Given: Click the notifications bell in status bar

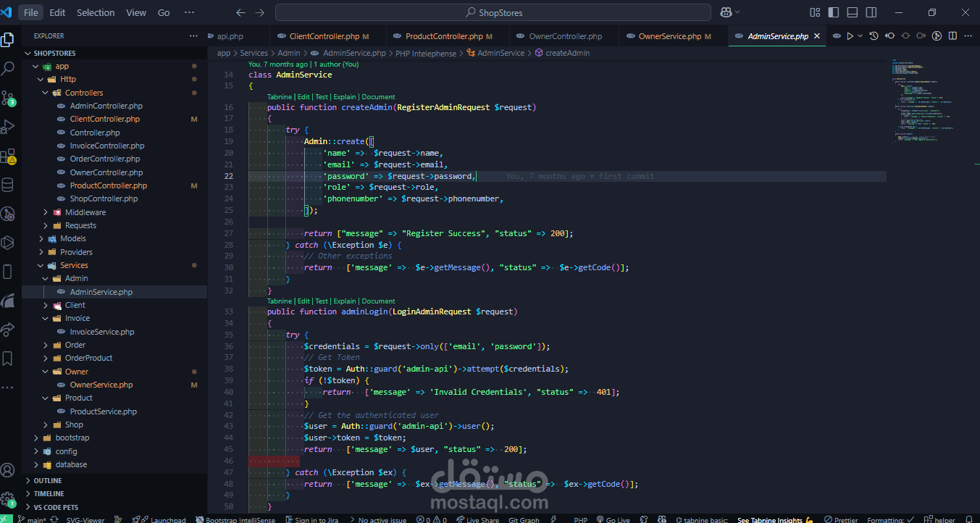Looking at the screenshot, I should (970, 519).
